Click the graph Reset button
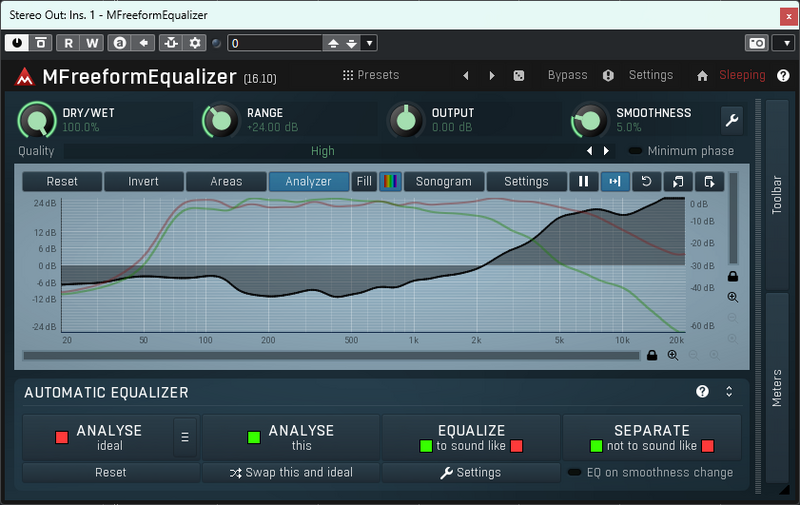The height and width of the screenshot is (505, 800). click(x=62, y=182)
